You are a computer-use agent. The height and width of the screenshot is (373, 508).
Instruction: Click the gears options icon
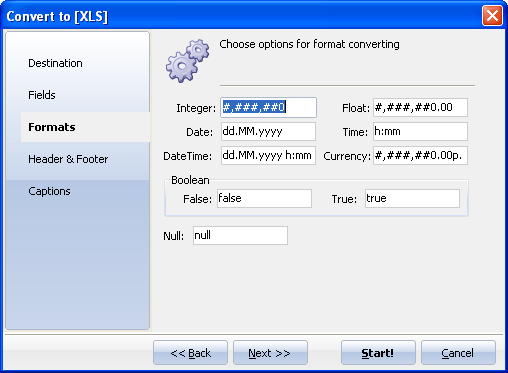click(x=188, y=61)
